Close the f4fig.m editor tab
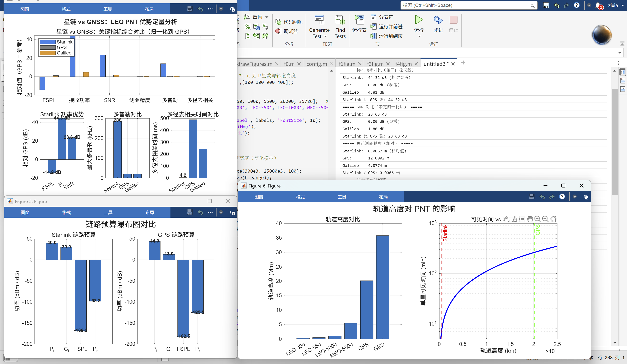Image resolution: width=627 pixels, height=364 pixels. pos(416,64)
